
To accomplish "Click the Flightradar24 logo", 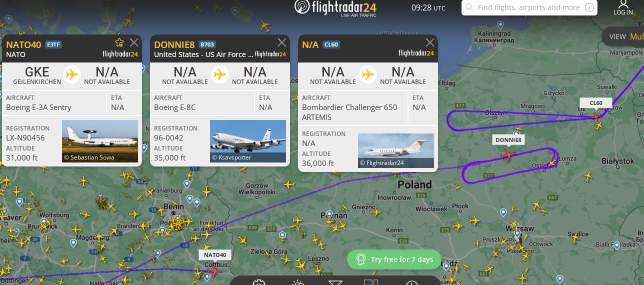I will click(335, 8).
